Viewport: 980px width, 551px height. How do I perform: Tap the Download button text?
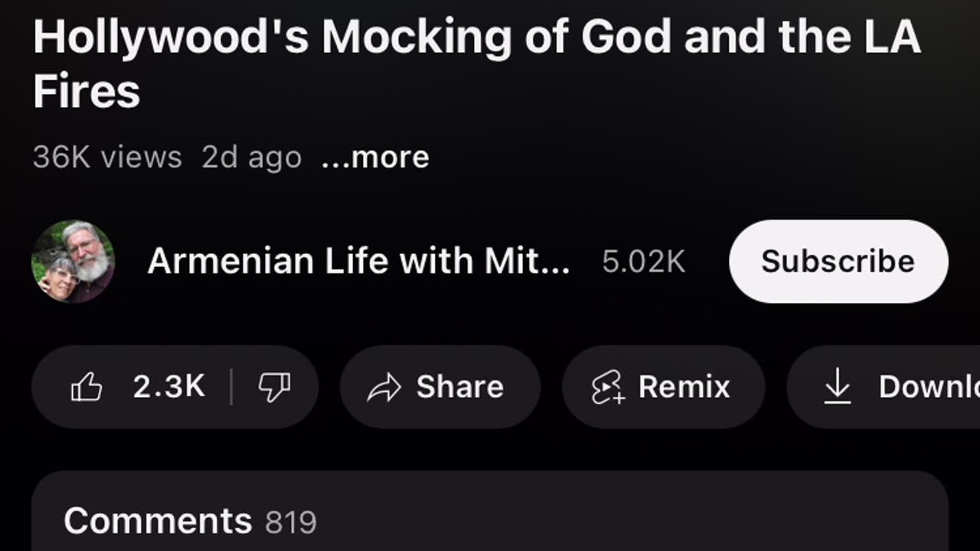(x=929, y=387)
